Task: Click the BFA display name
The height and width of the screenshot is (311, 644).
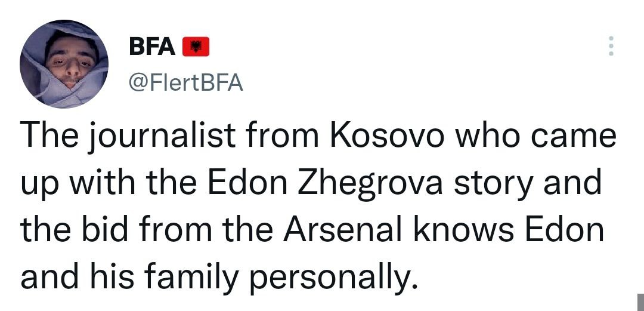Action: (152, 47)
